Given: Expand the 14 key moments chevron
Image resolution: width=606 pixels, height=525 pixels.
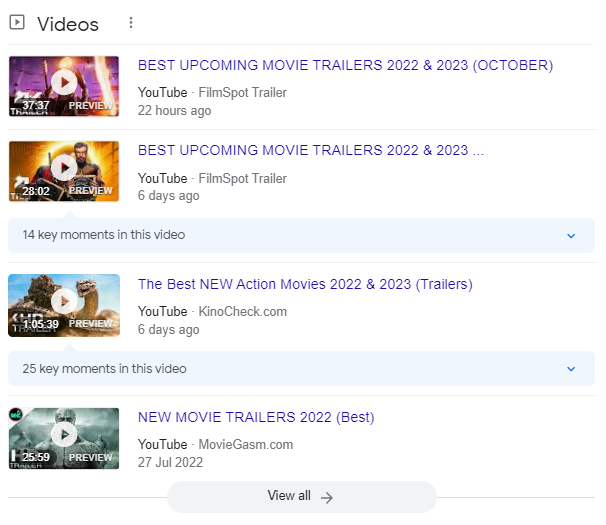Looking at the screenshot, I should coord(571,235).
